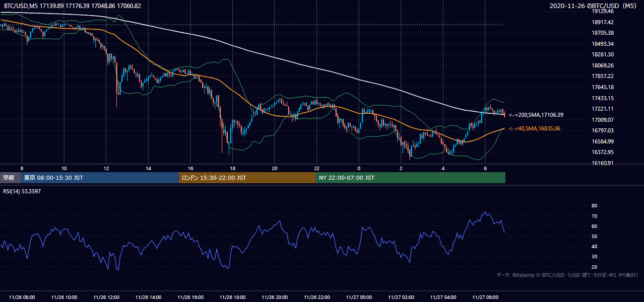644x302 pixels.
Task: Click the 早朝 session block
Action: [10, 178]
